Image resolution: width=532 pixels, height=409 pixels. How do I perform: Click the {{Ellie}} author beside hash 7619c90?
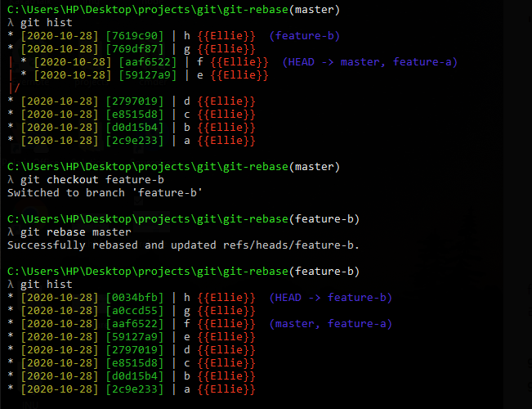pyautogui.click(x=226, y=36)
